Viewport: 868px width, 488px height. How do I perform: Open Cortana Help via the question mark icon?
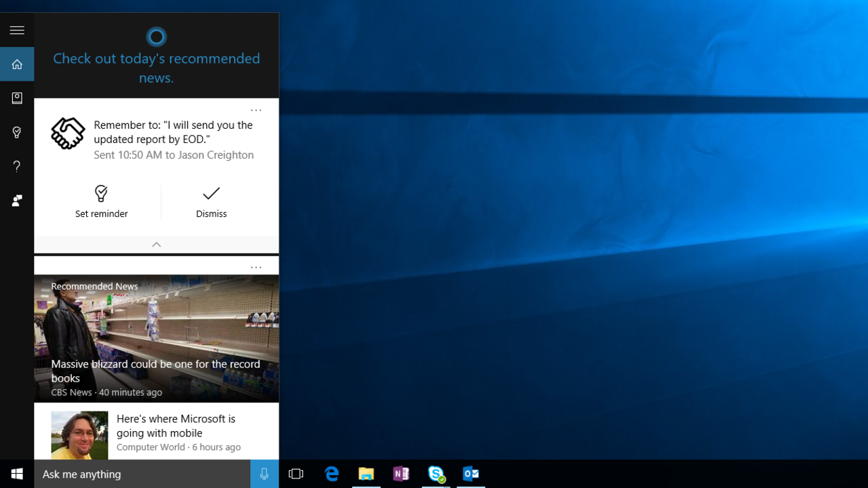[x=17, y=166]
